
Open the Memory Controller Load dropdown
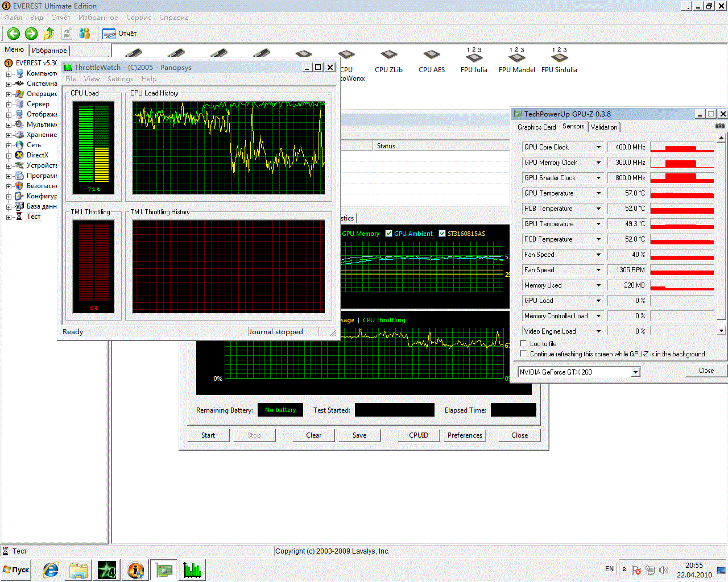click(x=598, y=316)
